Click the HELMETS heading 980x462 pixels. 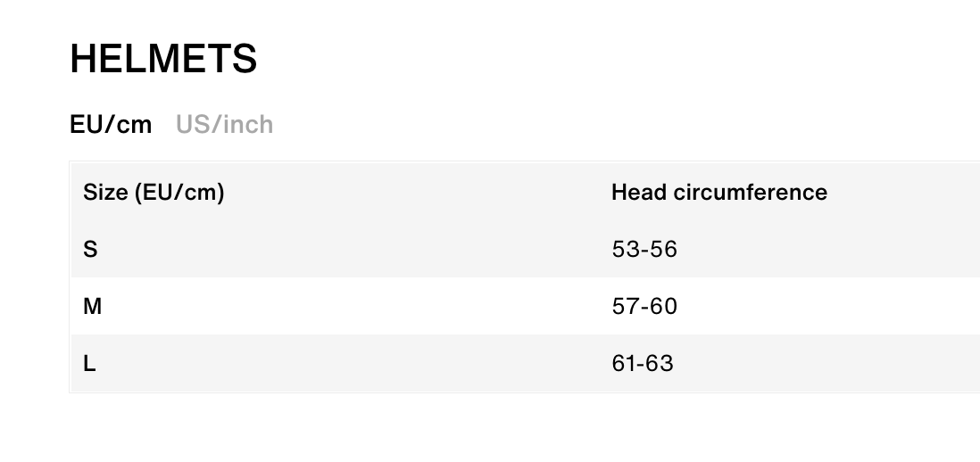click(x=163, y=60)
